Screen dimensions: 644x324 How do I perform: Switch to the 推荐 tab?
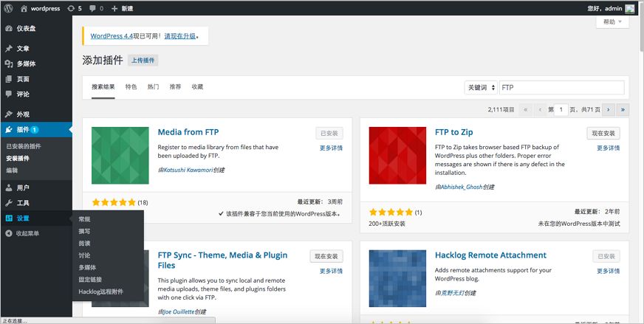175,87
